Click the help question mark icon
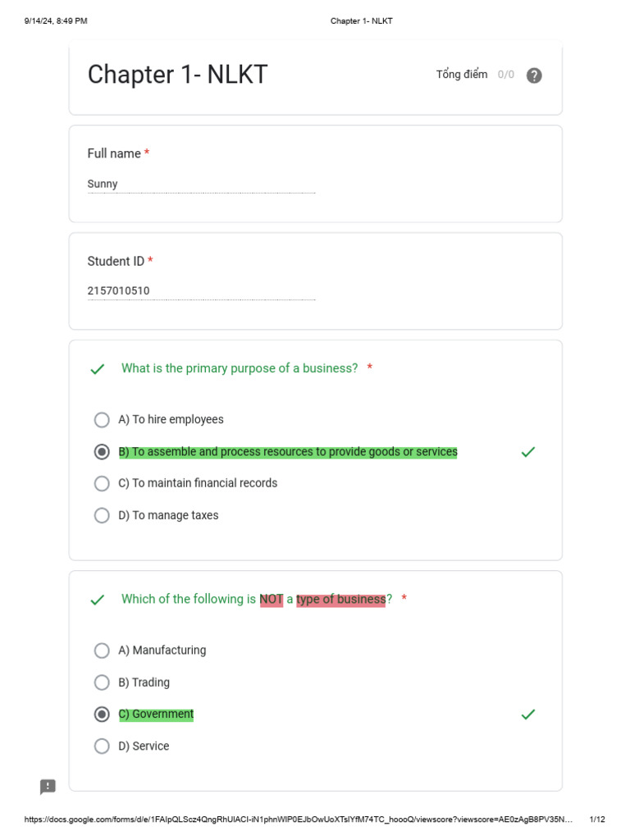630x840 pixels. [534, 75]
